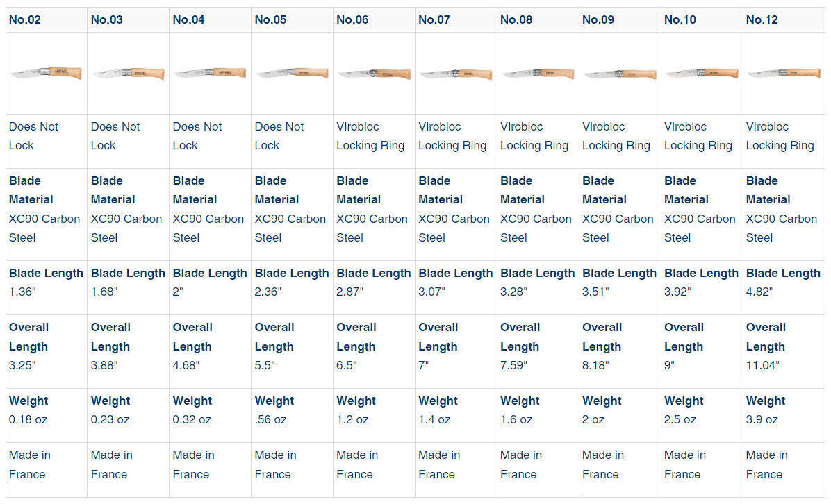
Task: Click the No.05 knife image
Action: click(x=292, y=73)
